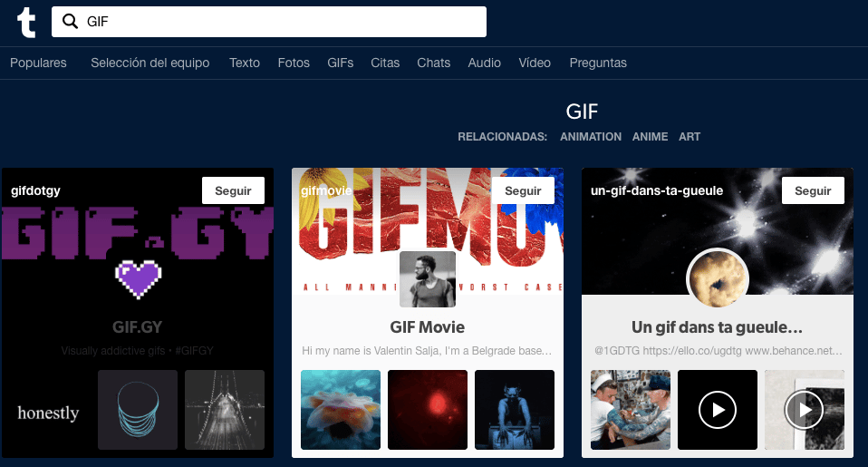This screenshot has height=467, width=868.
Task: Switch to the Citas tab
Action: [385, 63]
